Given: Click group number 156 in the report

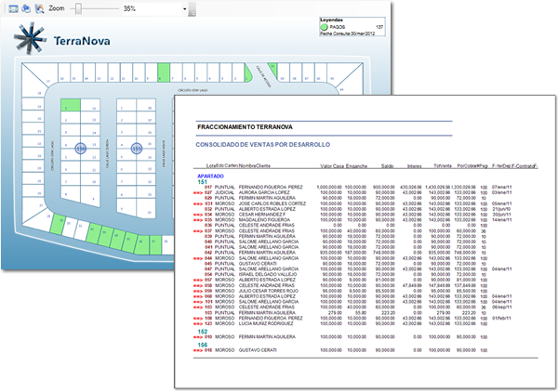Looking at the screenshot, I should (x=202, y=345).
